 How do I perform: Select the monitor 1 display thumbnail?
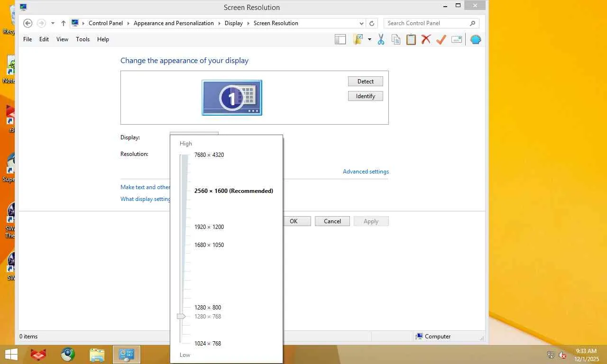coord(232,98)
